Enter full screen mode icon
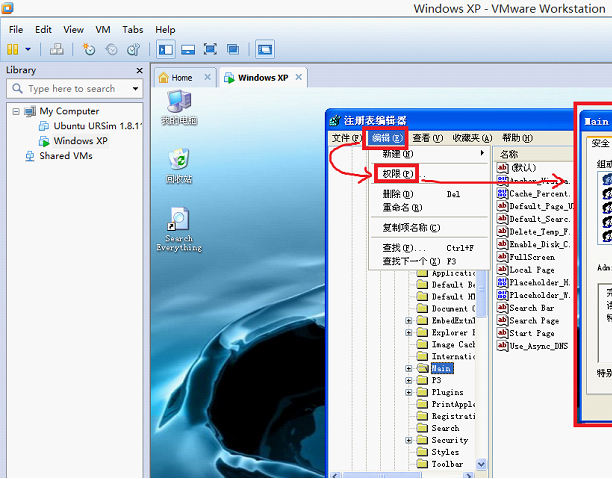612x479 pixels. (210, 49)
